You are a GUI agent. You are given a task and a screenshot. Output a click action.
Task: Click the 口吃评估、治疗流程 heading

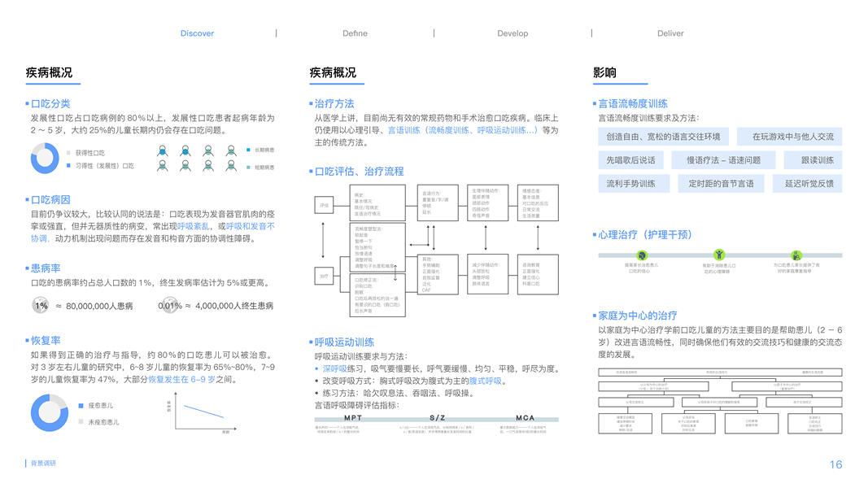click(360, 172)
